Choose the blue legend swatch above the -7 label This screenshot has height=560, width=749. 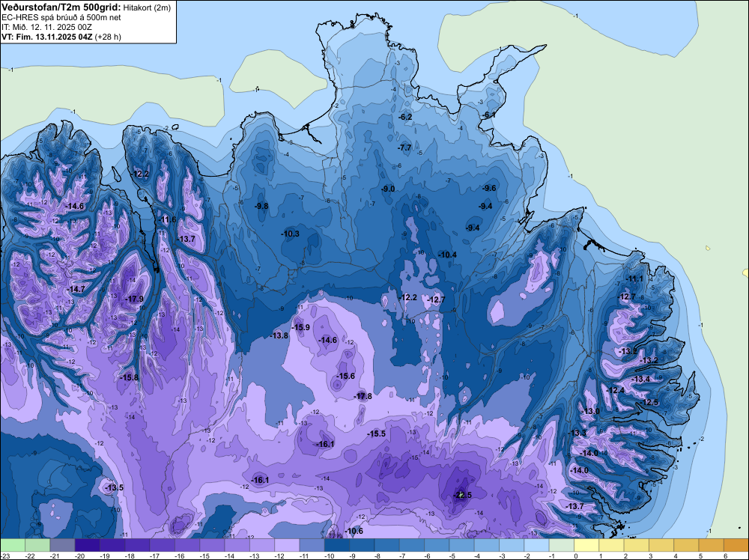[411, 545]
